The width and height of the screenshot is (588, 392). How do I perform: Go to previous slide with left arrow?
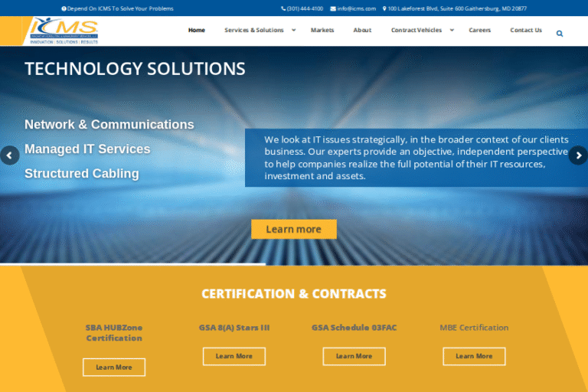pos(9,155)
